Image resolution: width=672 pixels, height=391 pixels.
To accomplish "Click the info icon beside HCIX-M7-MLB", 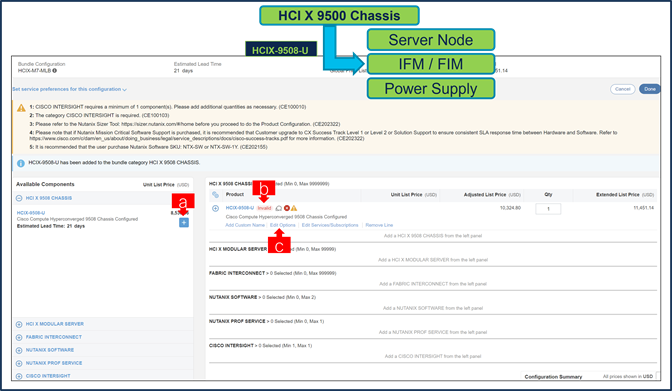I will (54, 71).
